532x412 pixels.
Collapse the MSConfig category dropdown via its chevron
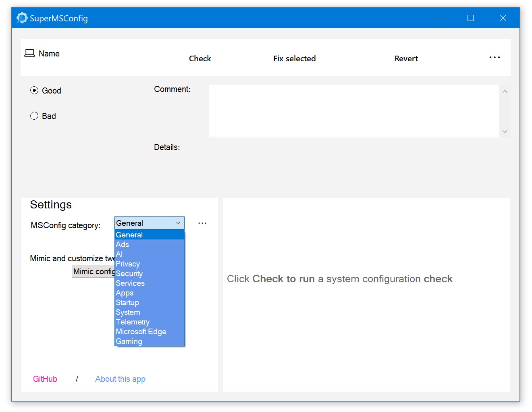click(x=178, y=223)
